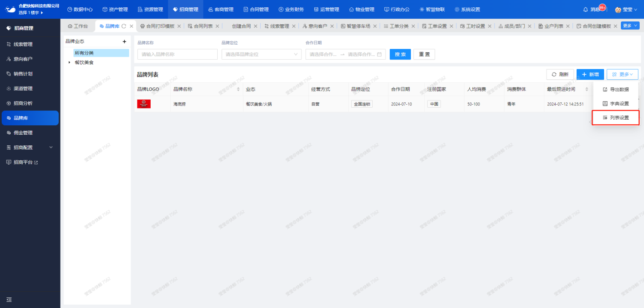Click the notification bell icon
The image size is (644, 308).
[x=585, y=9]
